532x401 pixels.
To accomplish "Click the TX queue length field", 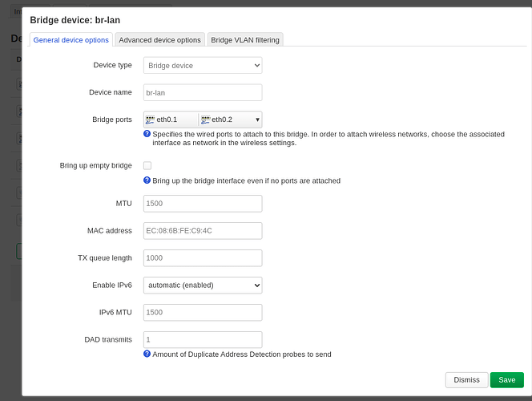I will pos(203,257).
